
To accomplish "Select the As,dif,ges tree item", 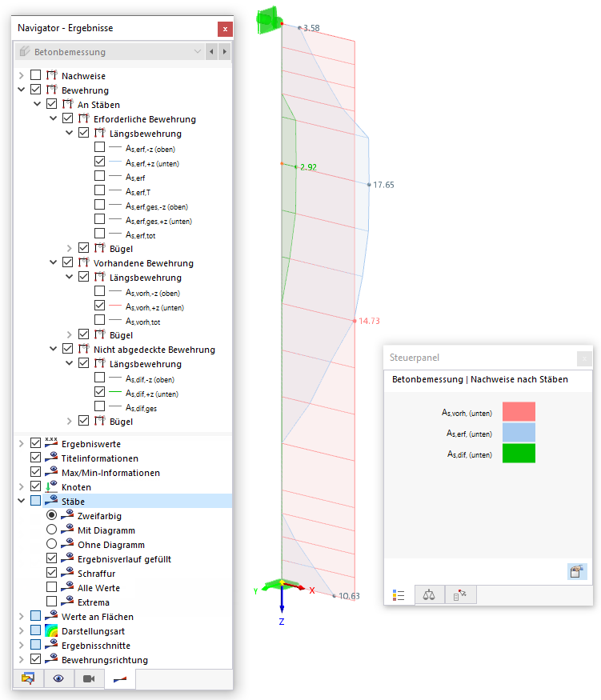I will coord(141,407).
